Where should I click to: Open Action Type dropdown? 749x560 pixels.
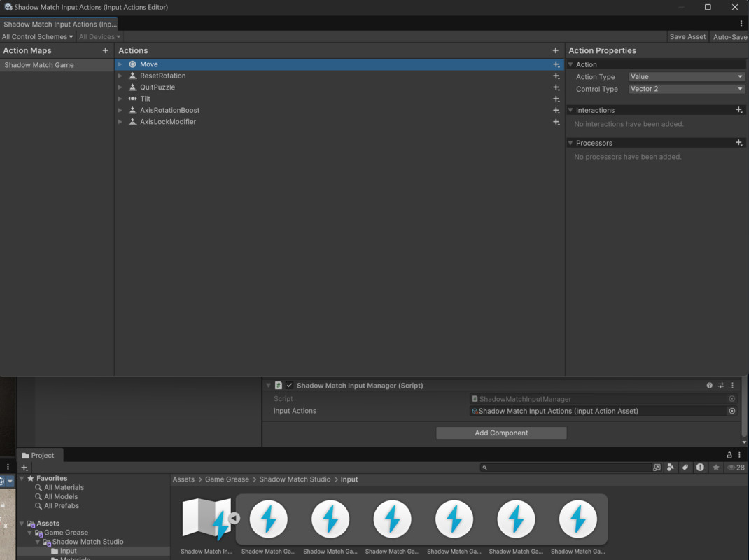tap(687, 77)
